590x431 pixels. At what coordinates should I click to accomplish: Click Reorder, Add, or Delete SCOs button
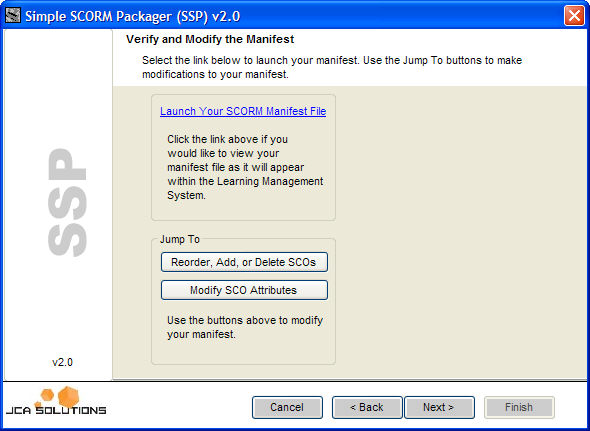click(x=244, y=262)
